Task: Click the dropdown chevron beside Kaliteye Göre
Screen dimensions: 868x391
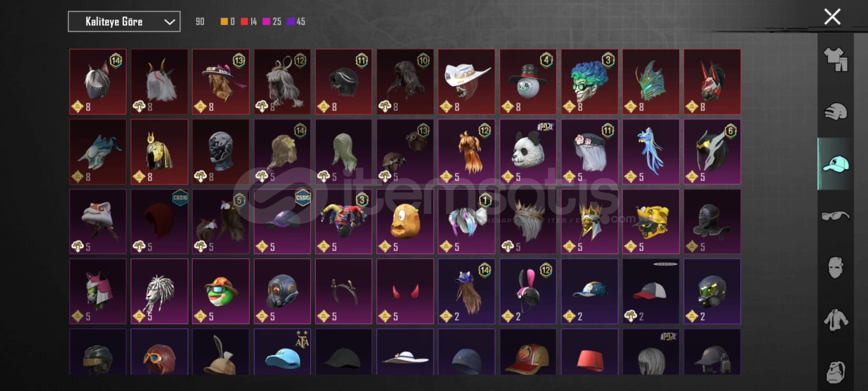Action: click(169, 22)
